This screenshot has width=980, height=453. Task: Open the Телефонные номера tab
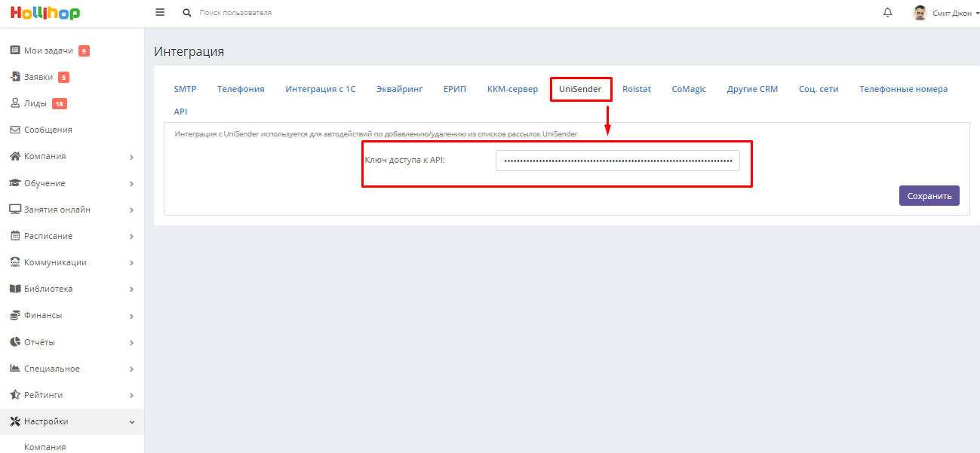pyautogui.click(x=904, y=89)
